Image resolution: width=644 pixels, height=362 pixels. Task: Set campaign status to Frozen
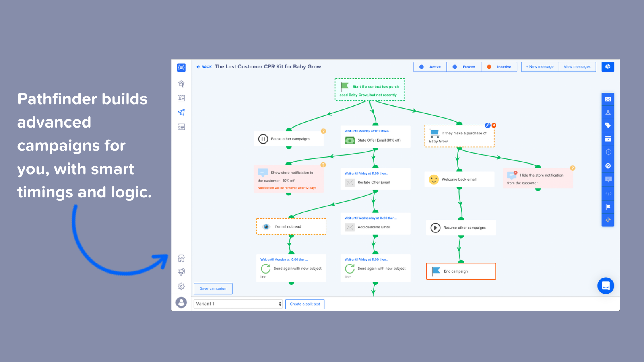click(464, 67)
